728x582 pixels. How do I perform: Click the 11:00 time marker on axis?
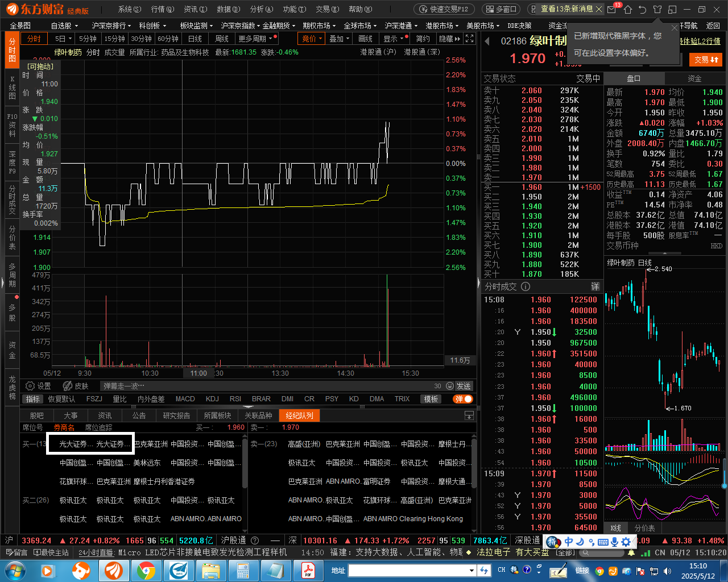(198, 373)
